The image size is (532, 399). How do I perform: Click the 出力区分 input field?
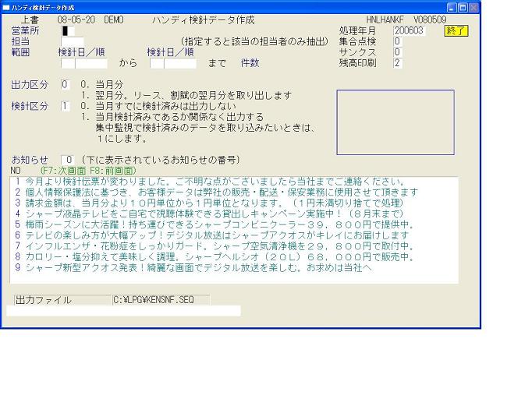[x=66, y=84]
